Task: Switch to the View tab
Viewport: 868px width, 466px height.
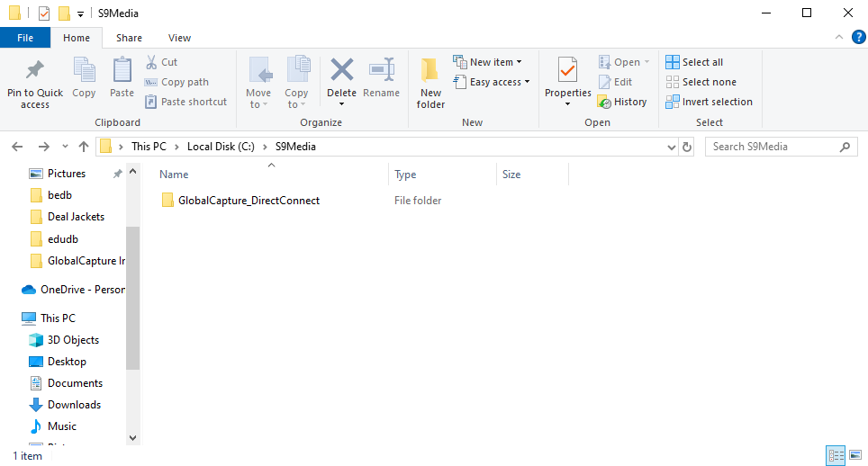Action: click(179, 38)
